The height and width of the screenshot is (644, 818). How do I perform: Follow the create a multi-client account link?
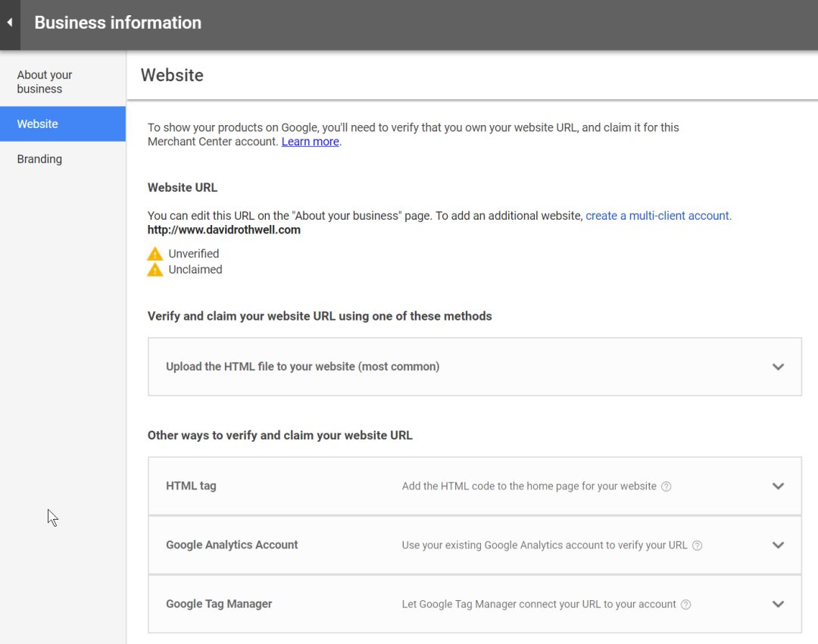658,216
